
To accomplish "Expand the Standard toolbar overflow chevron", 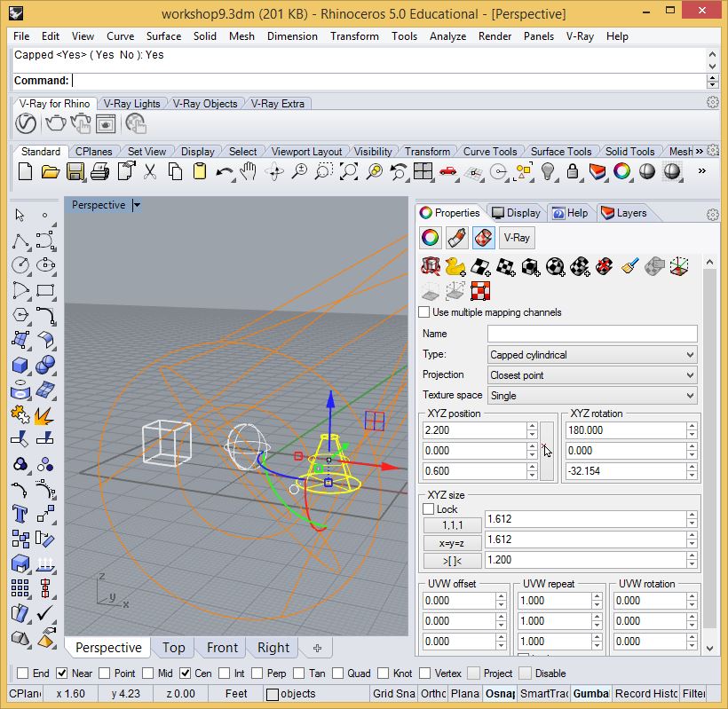I will 702,171.
